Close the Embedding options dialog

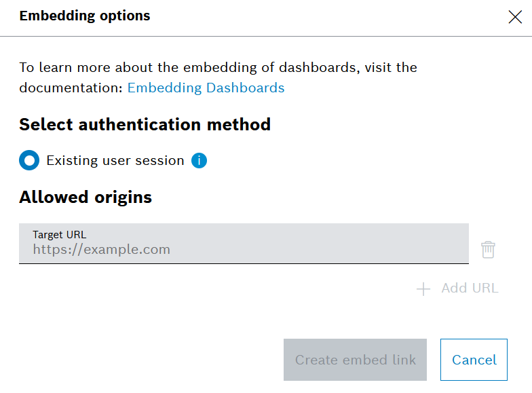pyautogui.click(x=515, y=17)
